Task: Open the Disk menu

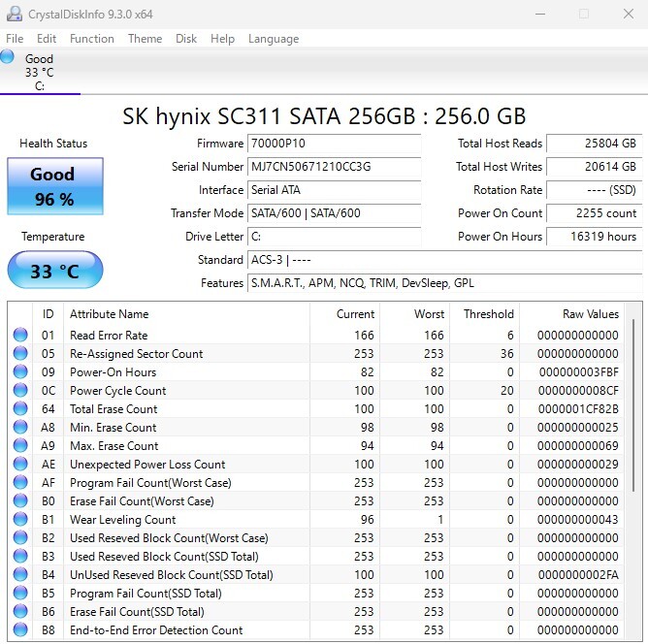Action: click(186, 39)
